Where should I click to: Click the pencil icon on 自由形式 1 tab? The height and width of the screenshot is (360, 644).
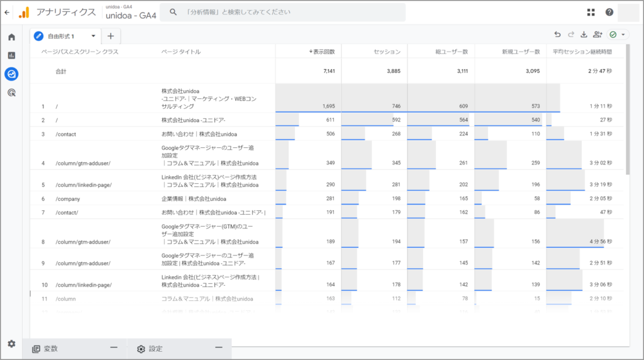pyautogui.click(x=38, y=36)
